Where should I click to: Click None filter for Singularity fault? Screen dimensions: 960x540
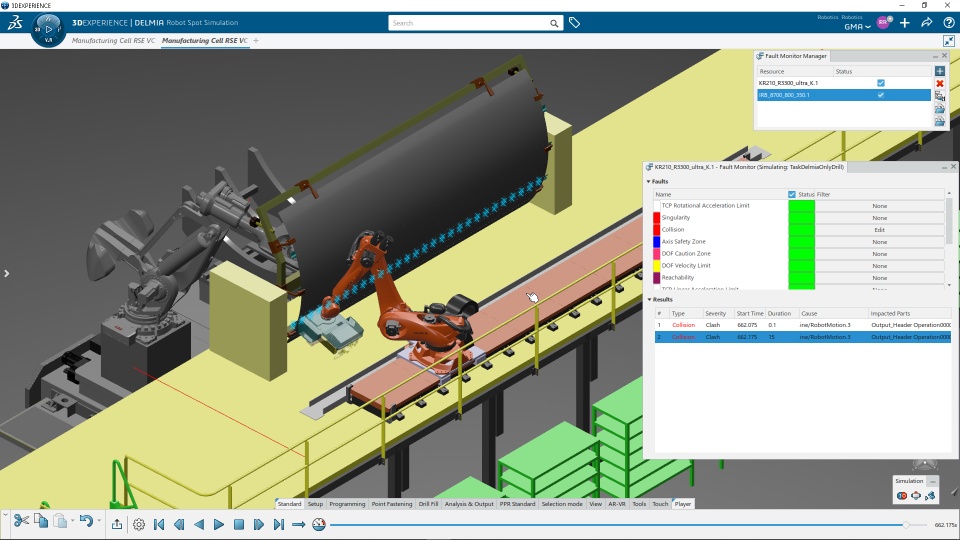pos(879,218)
